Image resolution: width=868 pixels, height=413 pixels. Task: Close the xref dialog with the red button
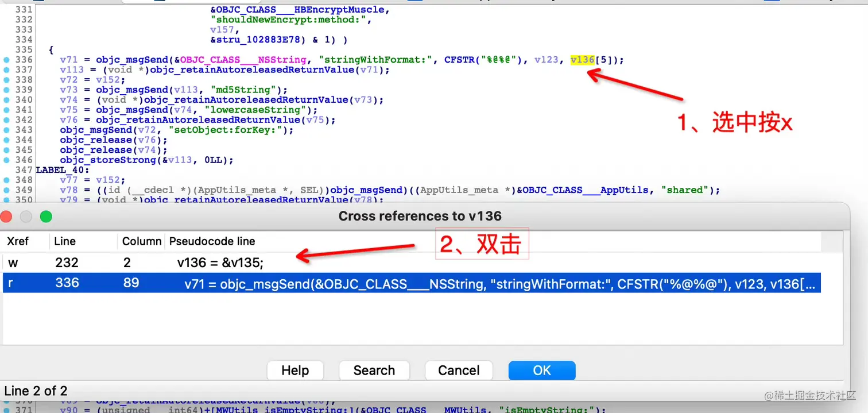click(x=6, y=217)
